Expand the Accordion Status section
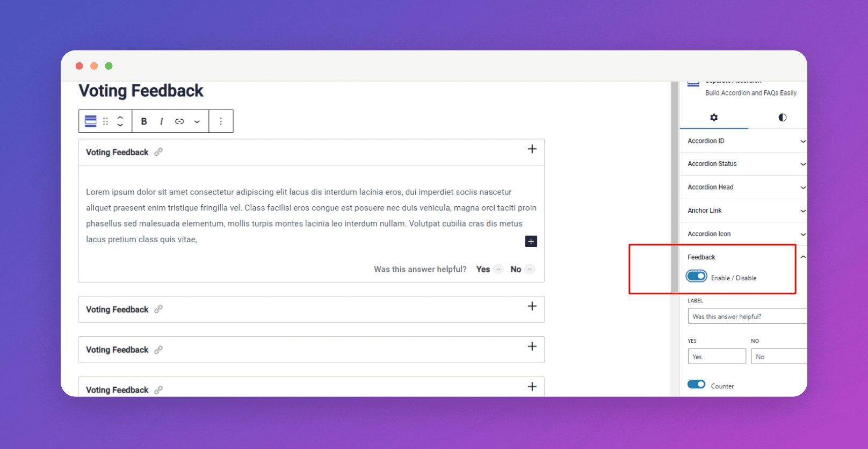 tap(744, 164)
